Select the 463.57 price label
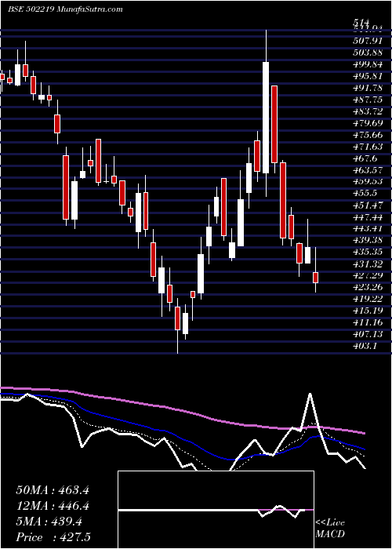 (367, 170)
